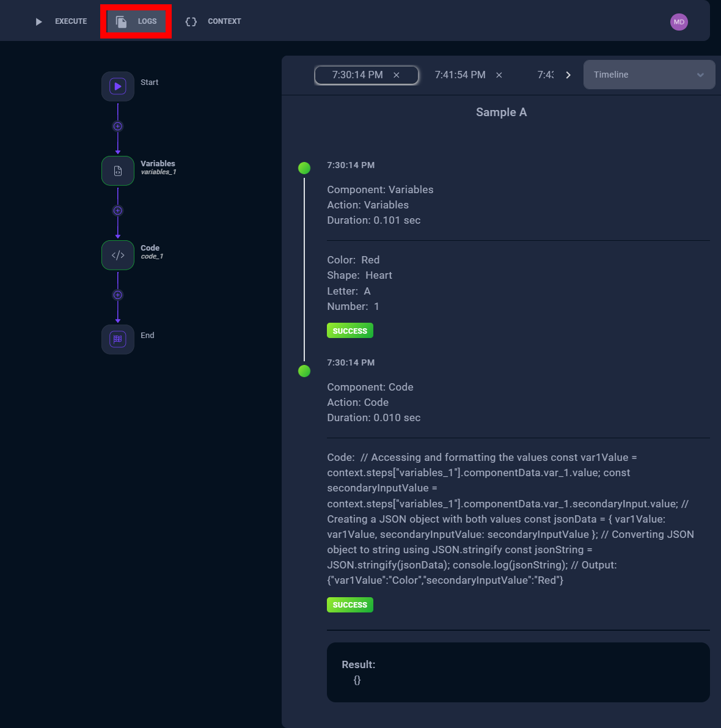Close the 7:30:14 PM log tab
Screen dimensions: 721x728
tap(397, 75)
